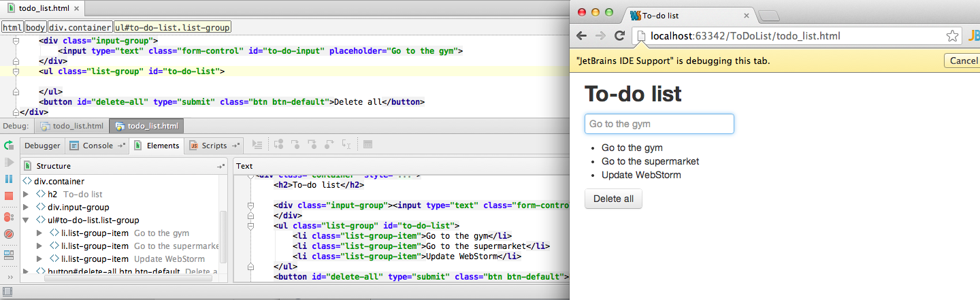Click the div.container breadcrumb
The image size is (980, 300).
point(80,27)
